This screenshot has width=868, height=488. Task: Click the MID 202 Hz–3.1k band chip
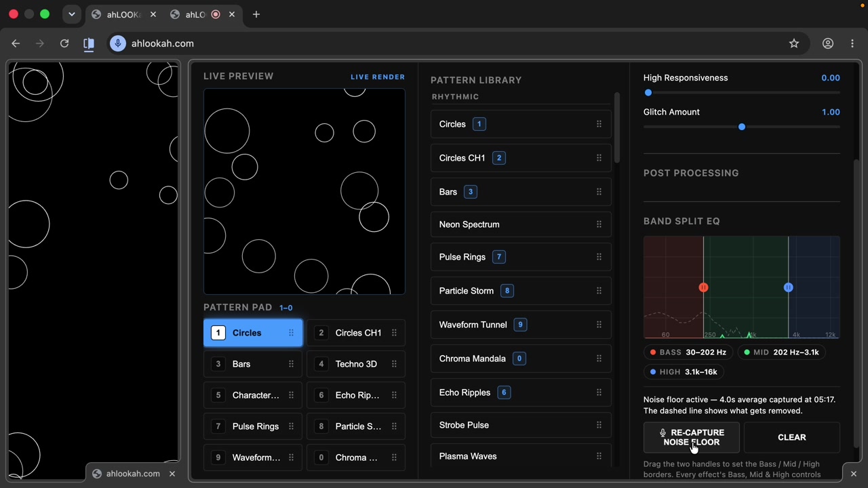tap(781, 352)
